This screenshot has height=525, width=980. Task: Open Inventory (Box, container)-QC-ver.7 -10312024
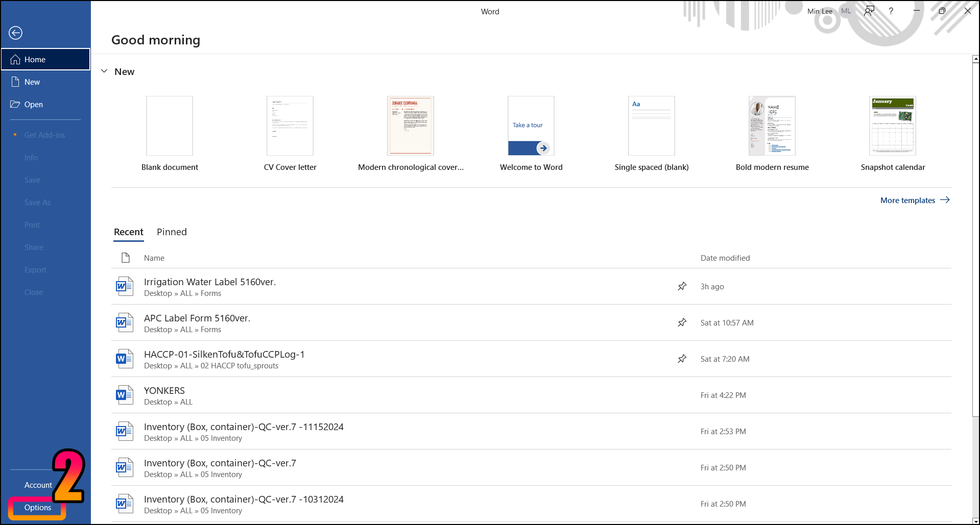pos(531,504)
